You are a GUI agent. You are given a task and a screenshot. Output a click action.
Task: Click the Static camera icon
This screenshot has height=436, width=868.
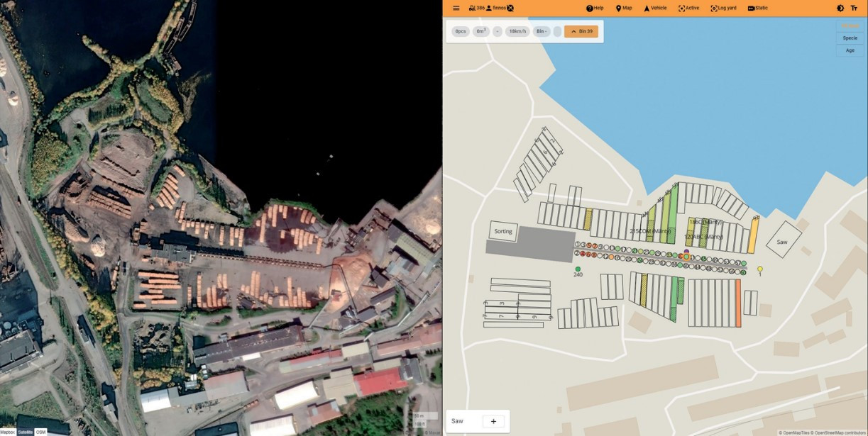[x=751, y=8]
